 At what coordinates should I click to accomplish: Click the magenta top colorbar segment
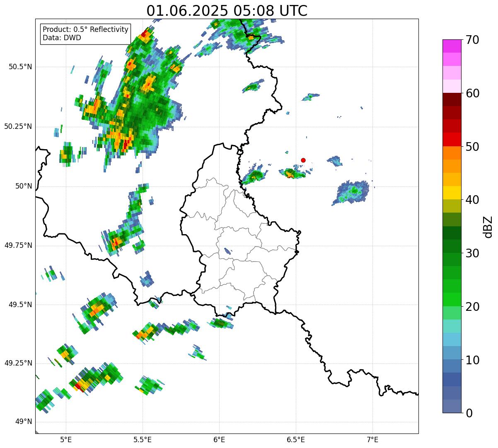click(452, 46)
